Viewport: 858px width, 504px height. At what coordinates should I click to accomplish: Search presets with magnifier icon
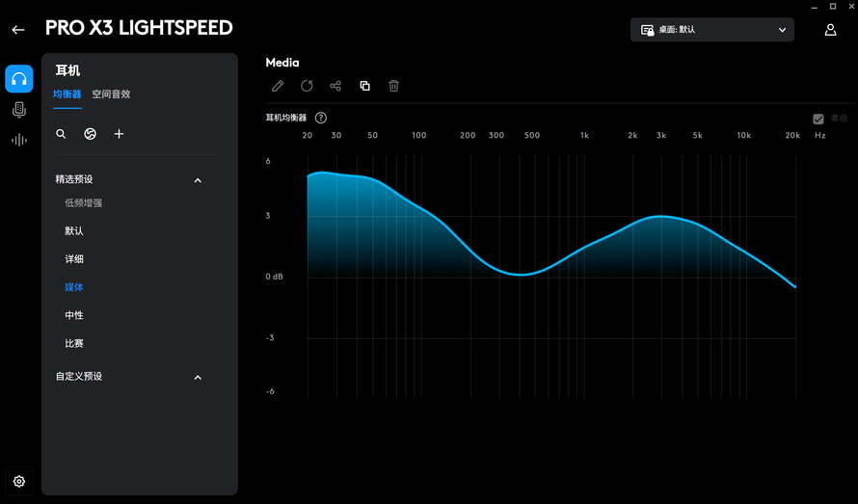coord(61,134)
